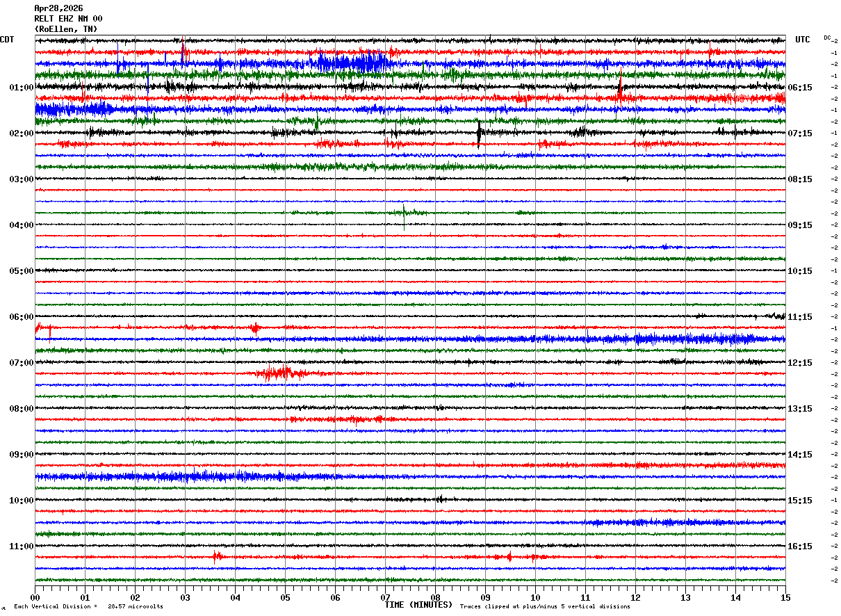Click the (RoEllen, TN) location text
The width and height of the screenshot is (841, 616).
pos(66,29)
